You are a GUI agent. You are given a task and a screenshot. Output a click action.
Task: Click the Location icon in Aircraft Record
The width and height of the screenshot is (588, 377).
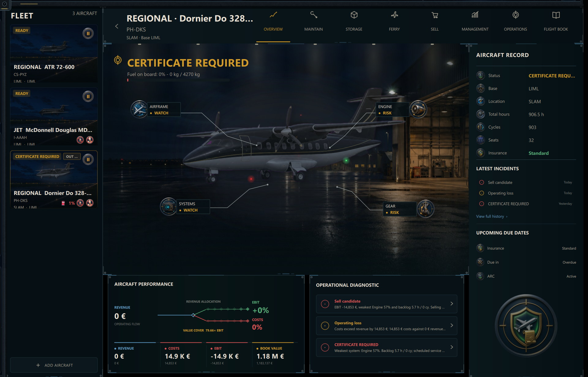(x=481, y=101)
